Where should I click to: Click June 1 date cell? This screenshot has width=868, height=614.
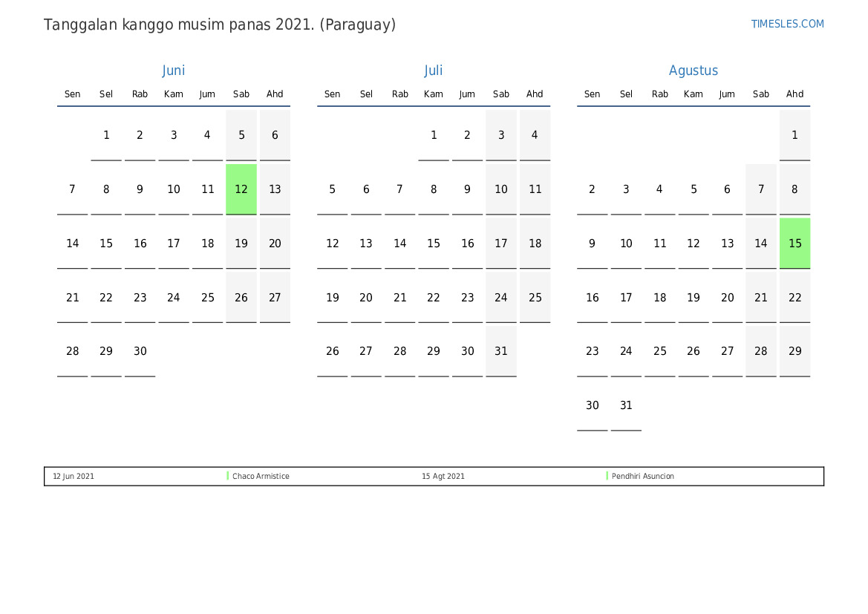(106, 135)
